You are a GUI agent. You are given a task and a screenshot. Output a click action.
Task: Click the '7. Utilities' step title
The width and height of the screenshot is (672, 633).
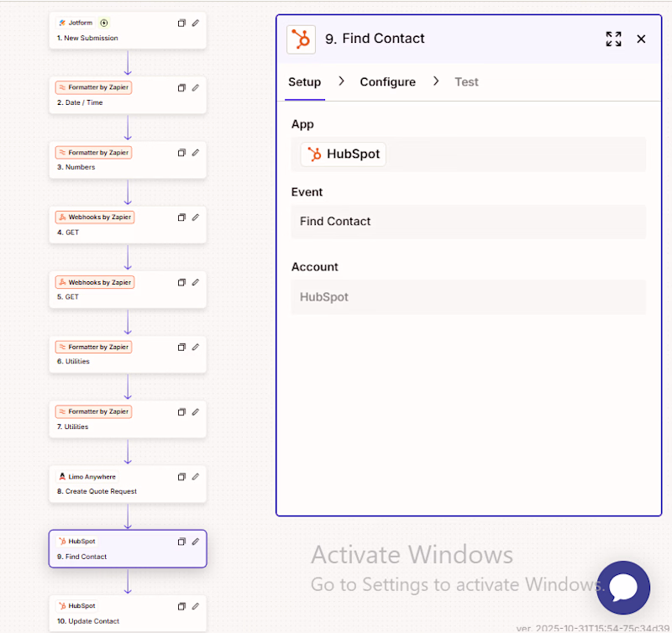tap(72, 426)
